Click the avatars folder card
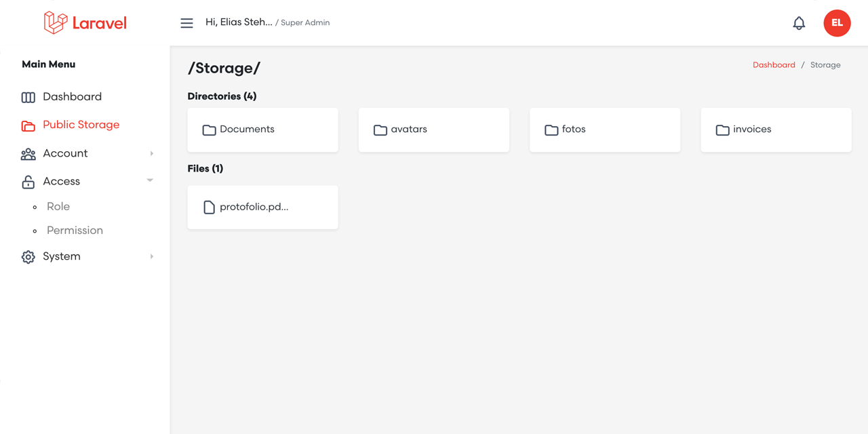This screenshot has height=434, width=868. [433, 129]
